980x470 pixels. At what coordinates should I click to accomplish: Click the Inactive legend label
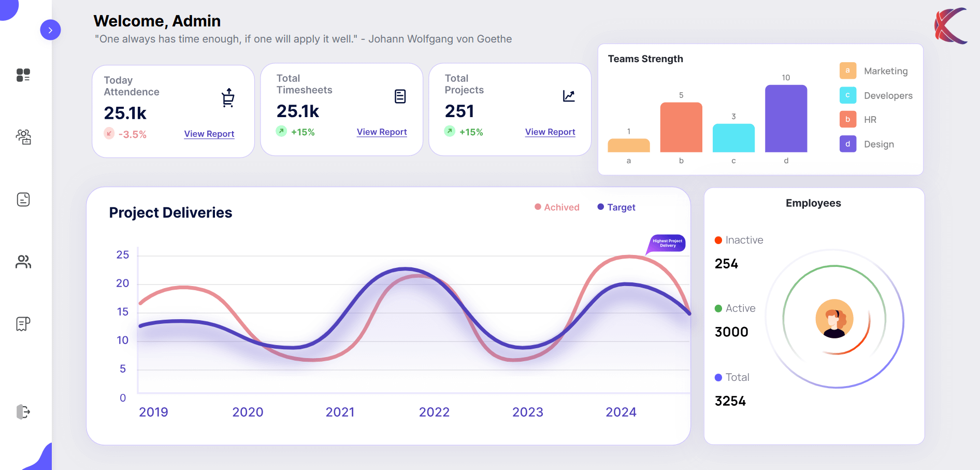click(744, 240)
